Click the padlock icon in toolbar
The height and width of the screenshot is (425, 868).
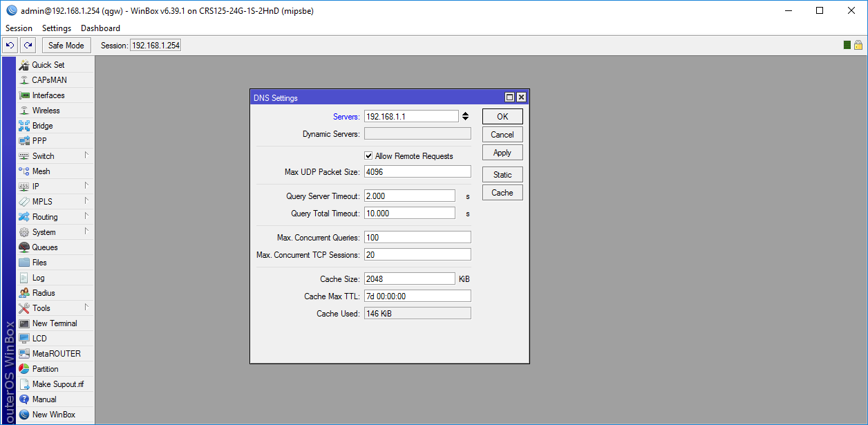[858, 46]
